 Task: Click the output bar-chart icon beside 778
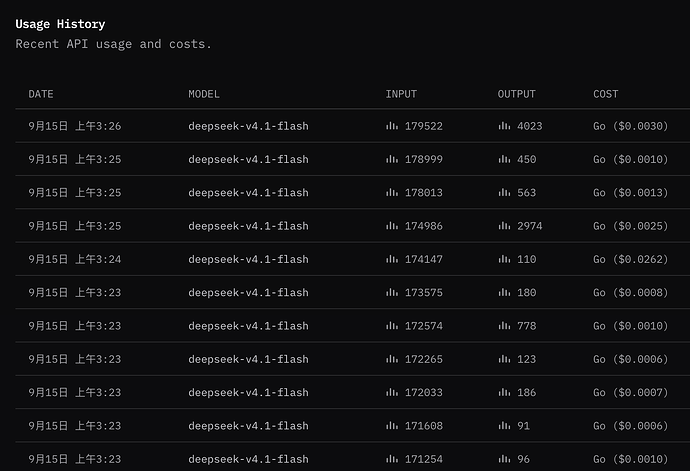pos(504,326)
